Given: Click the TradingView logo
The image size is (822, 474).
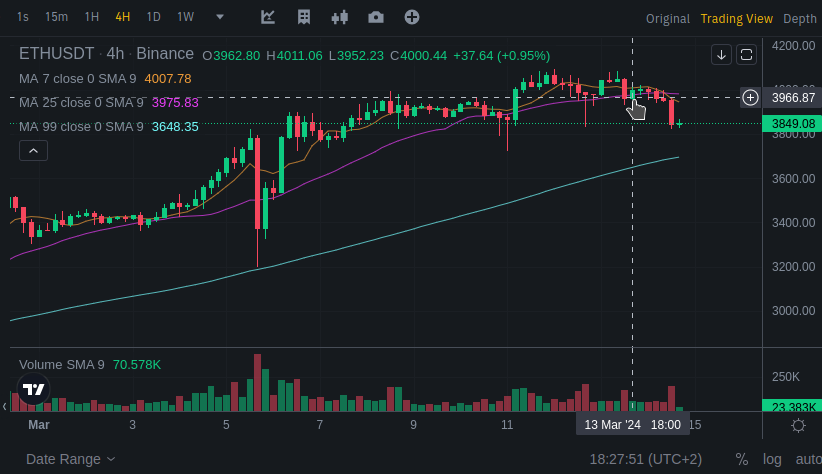Looking at the screenshot, I should pos(34,389).
